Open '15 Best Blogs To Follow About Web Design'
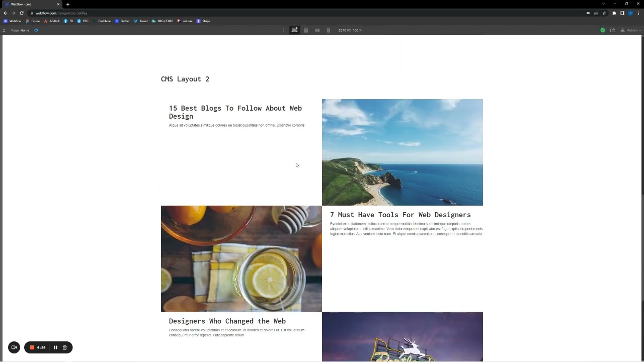 point(235,112)
